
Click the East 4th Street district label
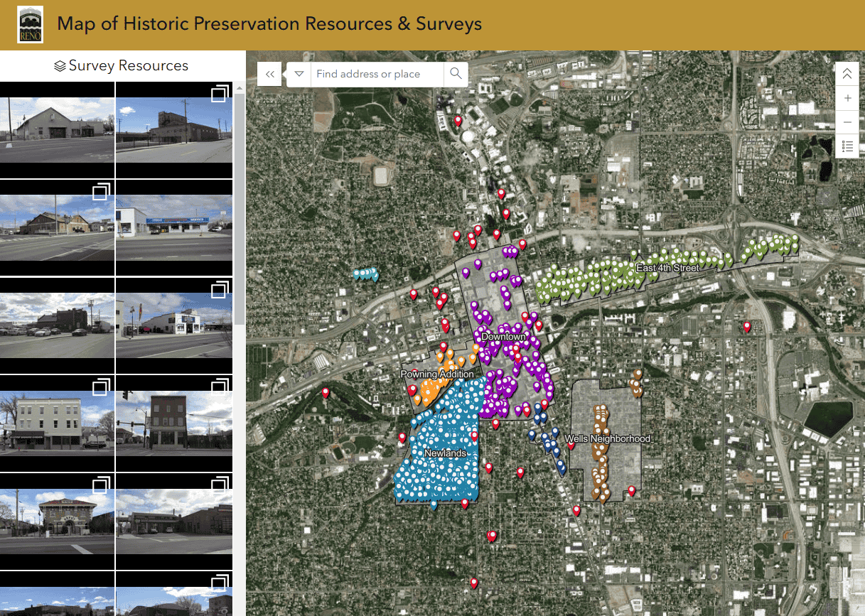tap(667, 268)
